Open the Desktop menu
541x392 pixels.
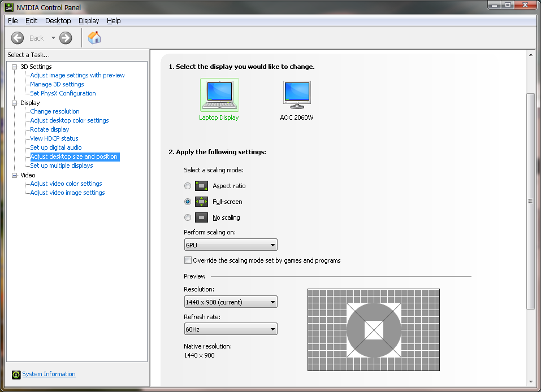58,21
